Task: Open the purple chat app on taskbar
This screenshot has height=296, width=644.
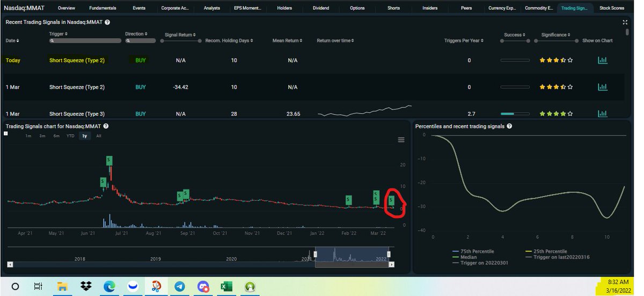Action: [203, 286]
